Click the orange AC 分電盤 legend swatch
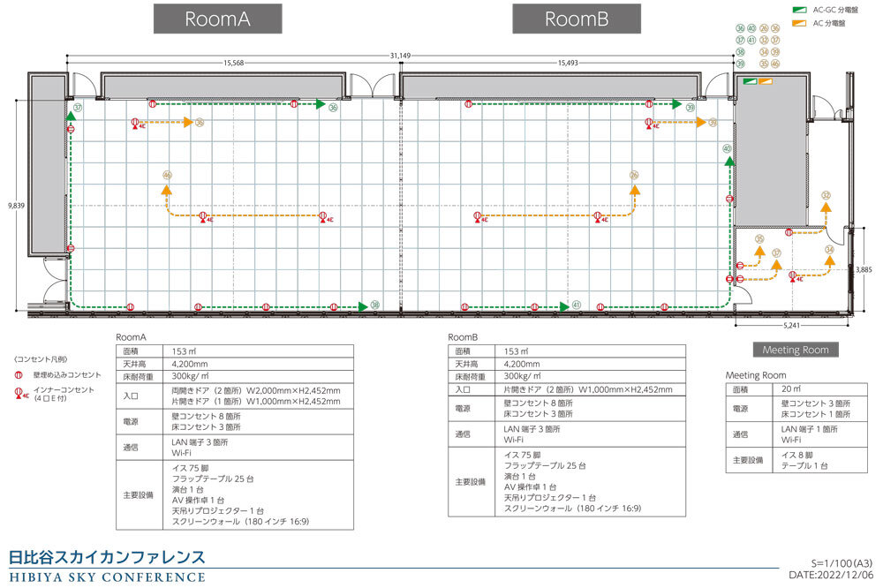The image size is (883, 588). (800, 23)
